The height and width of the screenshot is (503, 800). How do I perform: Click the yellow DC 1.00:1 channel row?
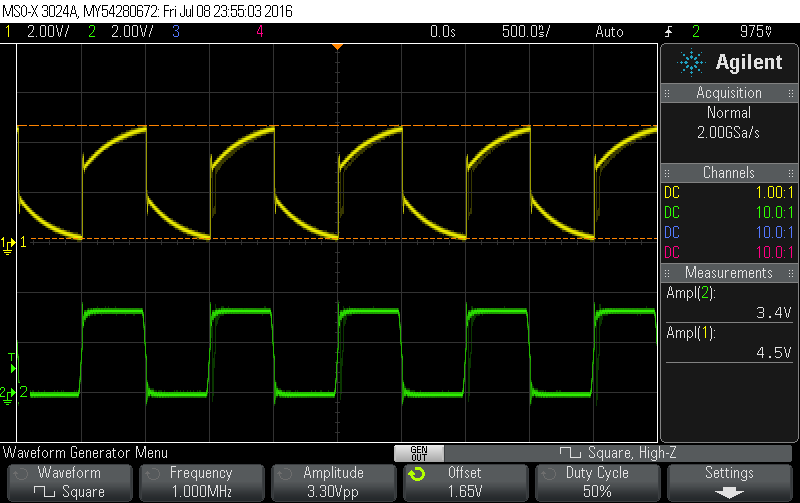[729, 192]
